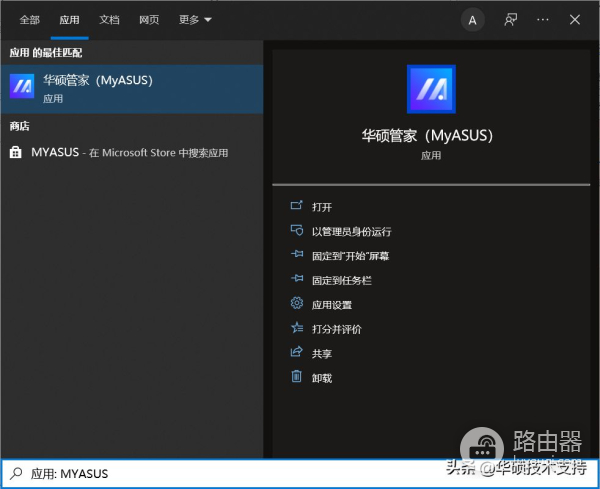Expand the 更多 dropdown
This screenshot has height=489, width=600.
pos(195,20)
